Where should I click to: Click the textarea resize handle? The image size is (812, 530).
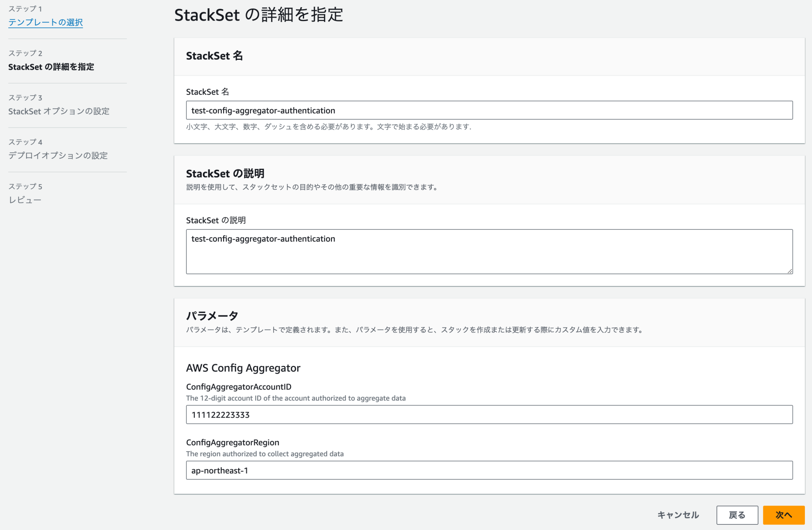790,271
